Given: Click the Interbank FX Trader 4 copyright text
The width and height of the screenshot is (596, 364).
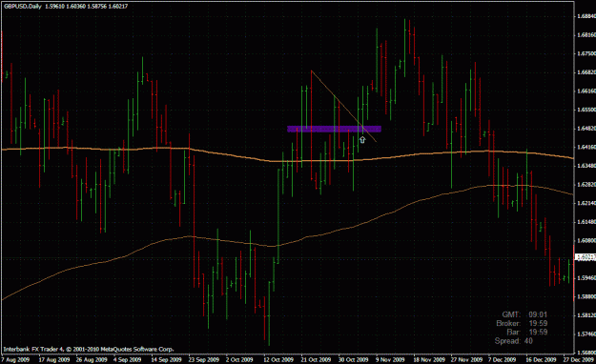Looking at the screenshot, I should 89,349.
